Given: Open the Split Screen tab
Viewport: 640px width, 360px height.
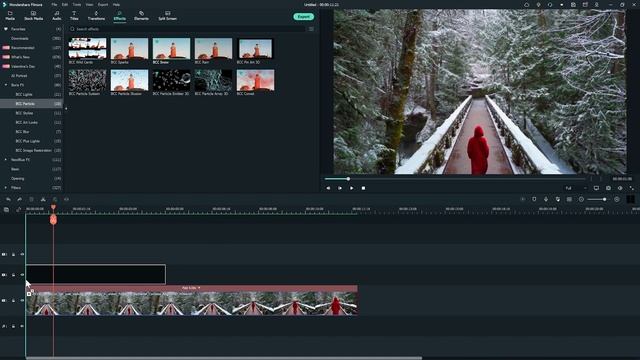Looking at the screenshot, I should click(167, 16).
